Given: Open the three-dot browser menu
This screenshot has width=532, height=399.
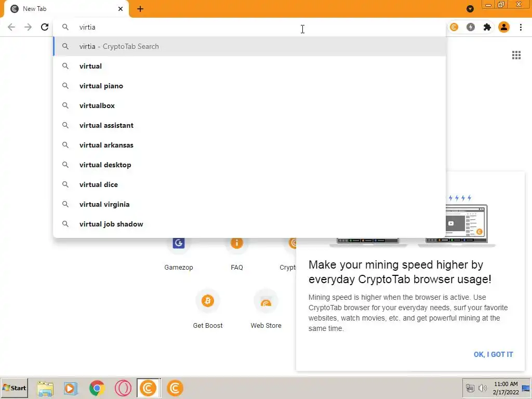Looking at the screenshot, I should click(521, 27).
